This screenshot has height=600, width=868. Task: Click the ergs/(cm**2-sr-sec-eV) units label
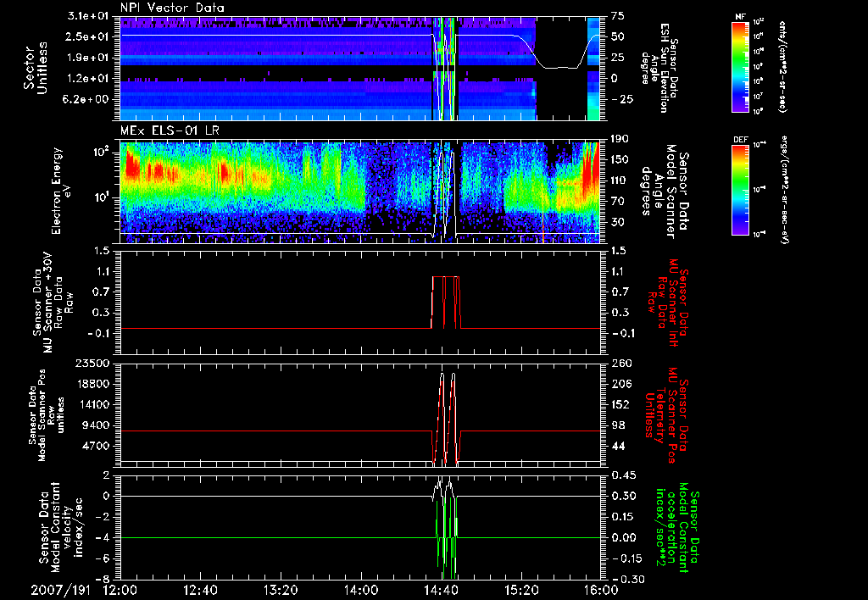coord(784,190)
